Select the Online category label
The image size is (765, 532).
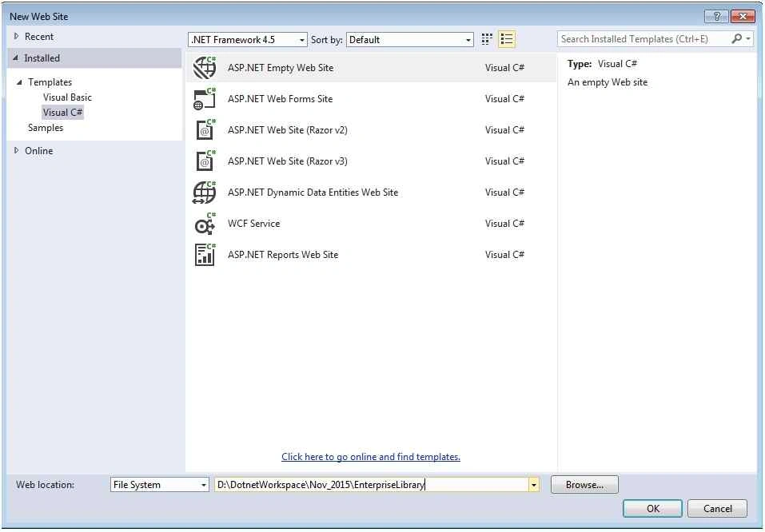39,151
